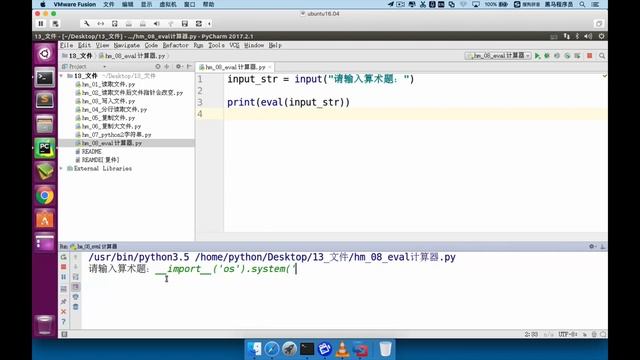
Task: Click the Scroll from Source target icon
Action: (158, 67)
